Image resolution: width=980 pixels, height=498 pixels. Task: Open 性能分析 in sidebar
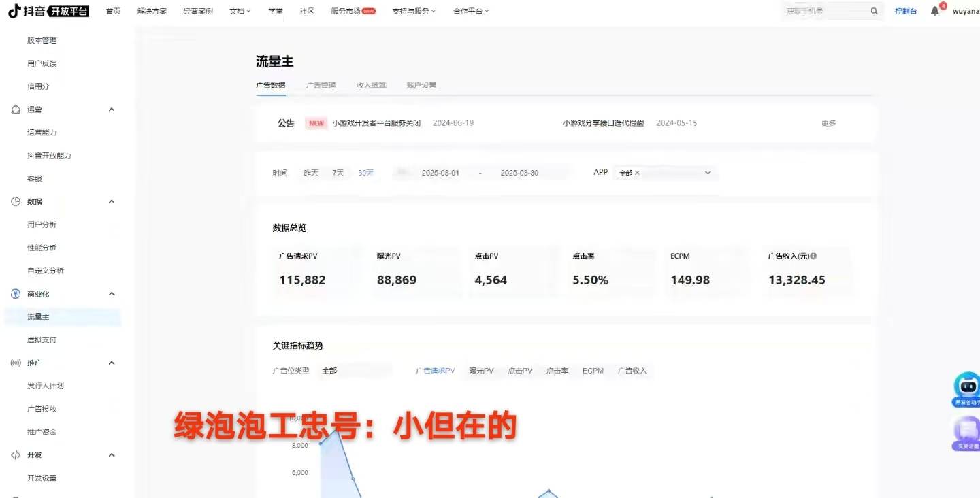pos(42,248)
